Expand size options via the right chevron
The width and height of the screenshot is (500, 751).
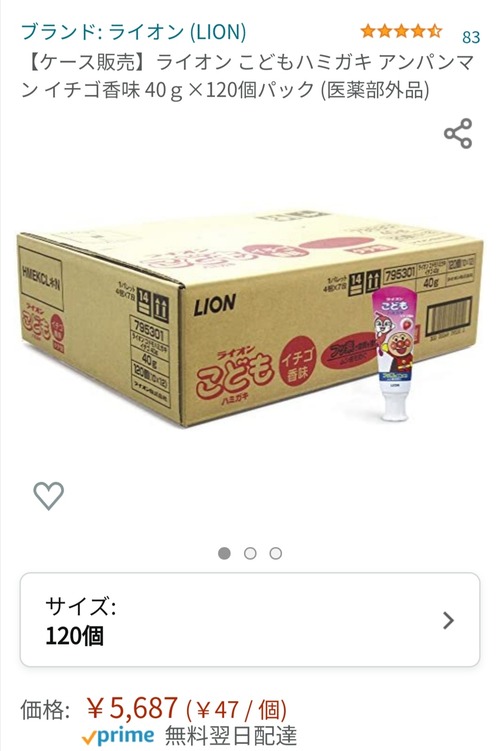448,620
